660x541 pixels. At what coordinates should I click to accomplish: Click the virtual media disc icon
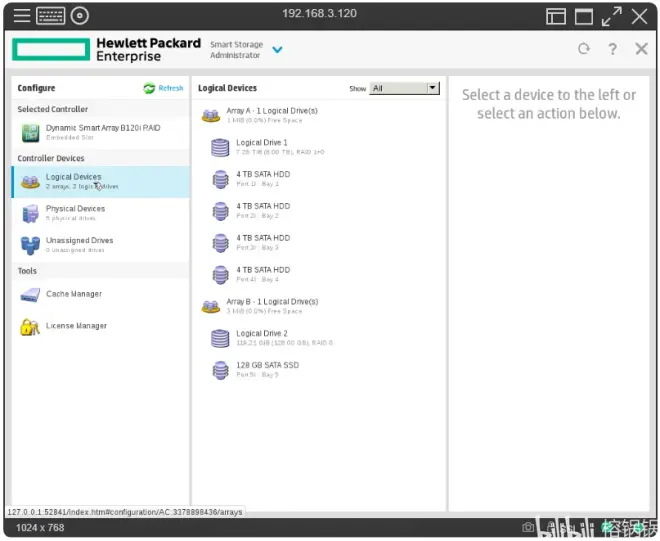(x=80, y=16)
